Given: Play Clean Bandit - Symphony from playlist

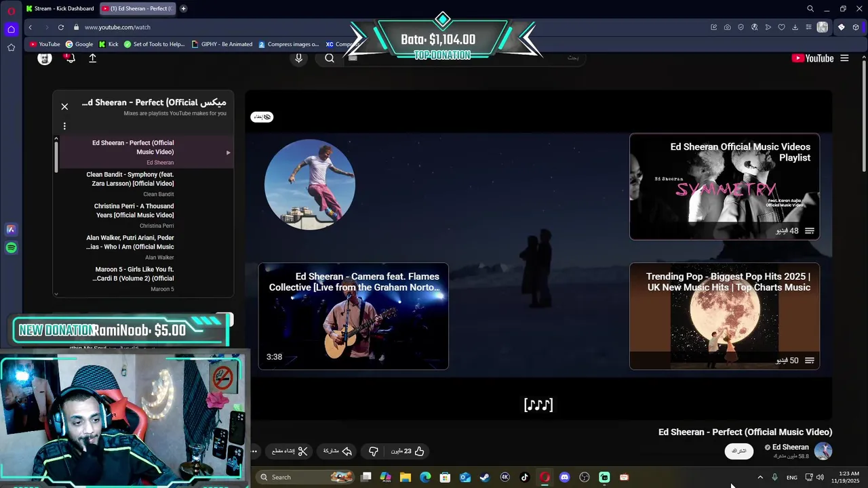Looking at the screenshot, I should [x=146, y=184].
